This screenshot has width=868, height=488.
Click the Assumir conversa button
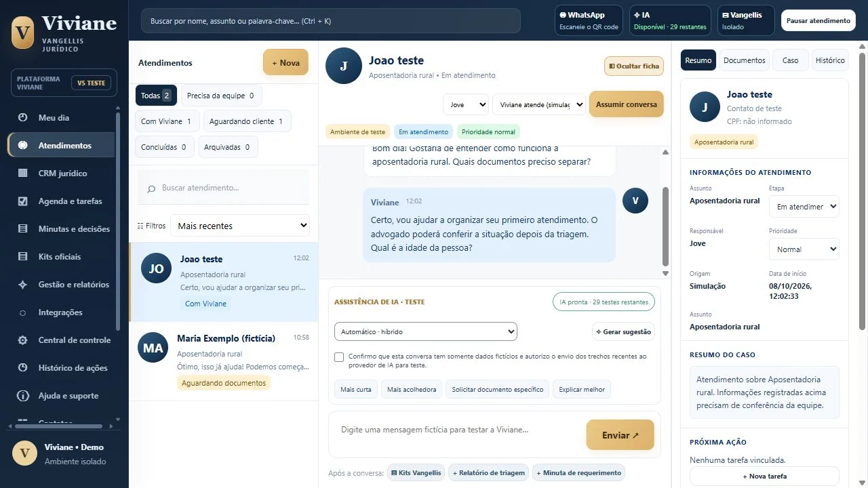[x=627, y=104]
